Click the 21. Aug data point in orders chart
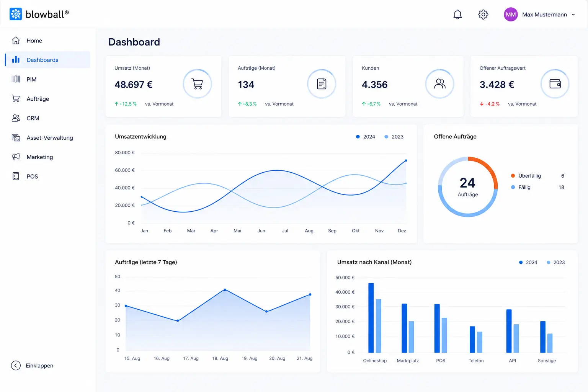The image size is (588, 392). (310, 294)
